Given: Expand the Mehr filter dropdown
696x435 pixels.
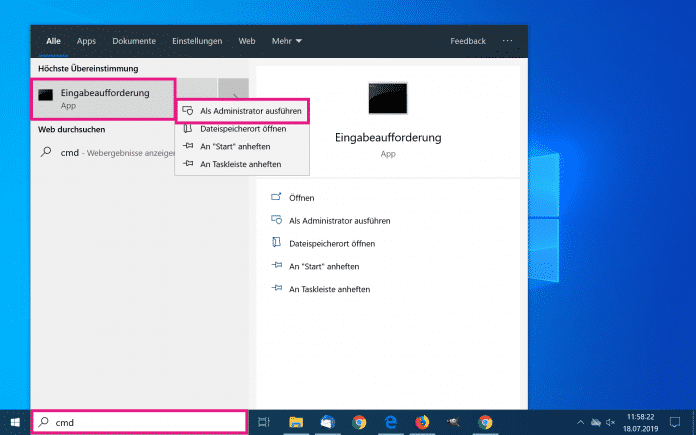Looking at the screenshot, I should (x=286, y=41).
